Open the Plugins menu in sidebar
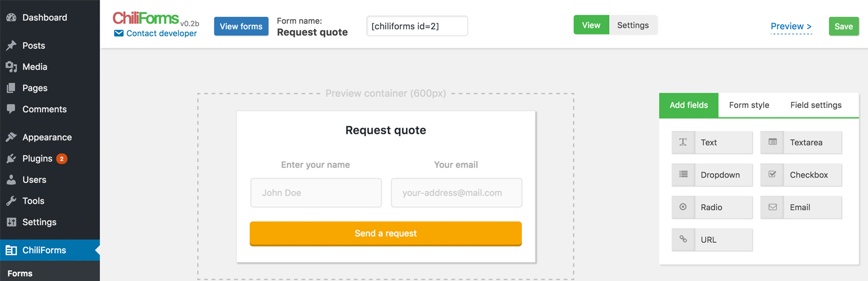 37,158
